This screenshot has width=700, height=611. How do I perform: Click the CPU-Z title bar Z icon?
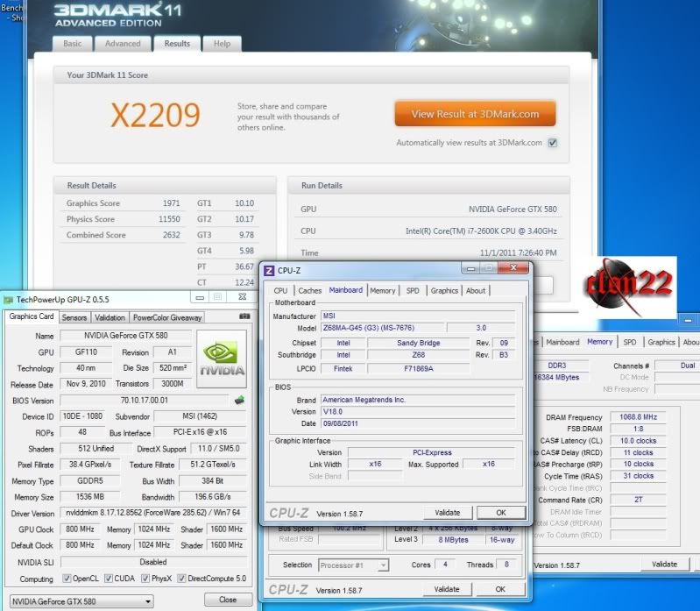coord(269,271)
